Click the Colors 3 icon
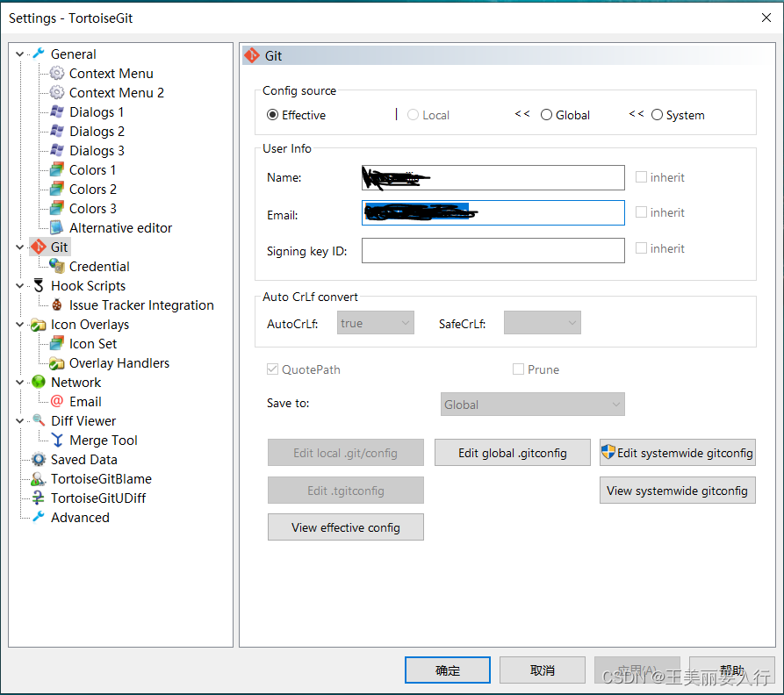 pos(57,208)
